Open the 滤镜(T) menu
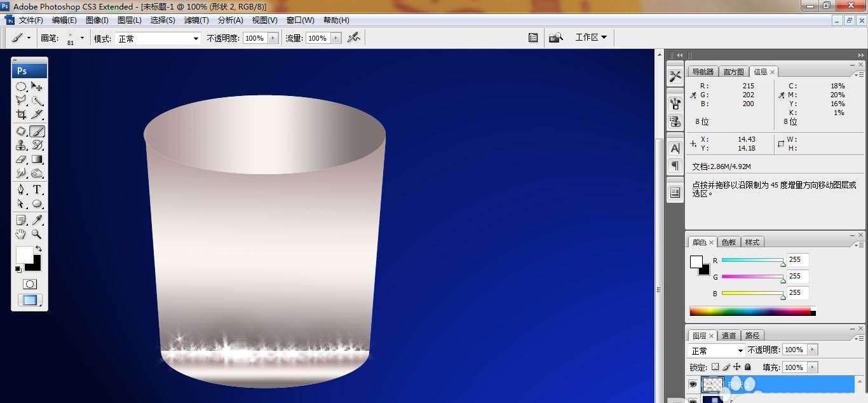The width and height of the screenshot is (868, 403). (196, 20)
